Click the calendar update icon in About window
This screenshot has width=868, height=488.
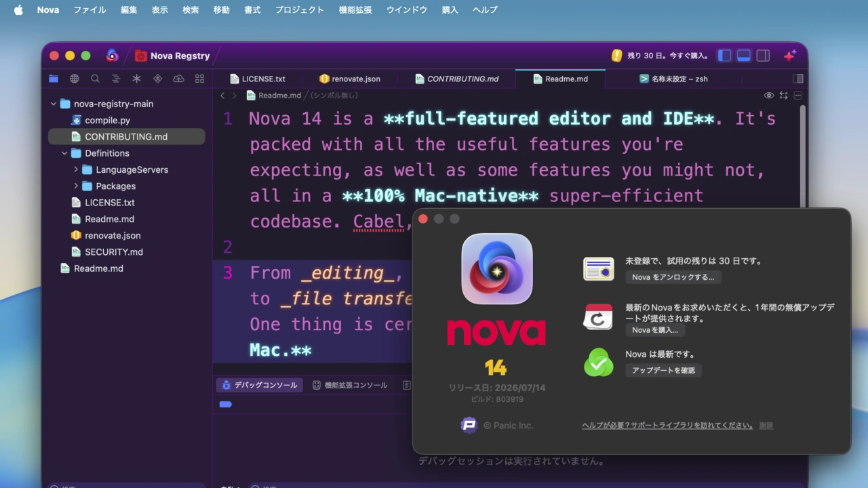tap(599, 317)
